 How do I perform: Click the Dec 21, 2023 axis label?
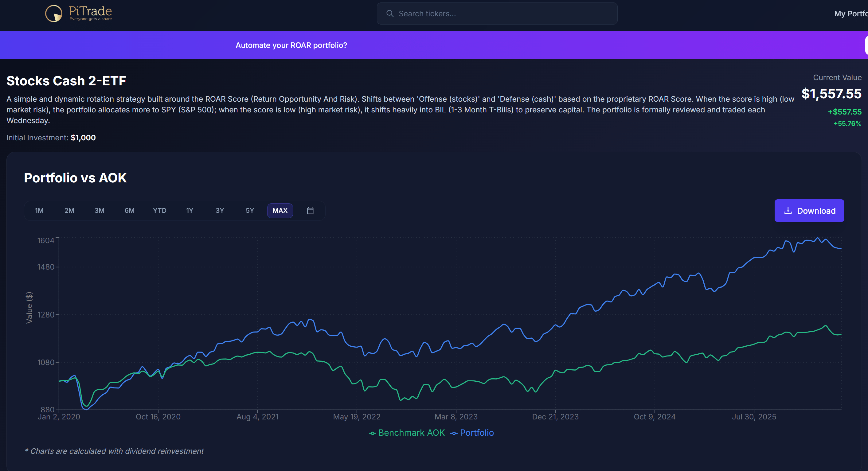555,417
